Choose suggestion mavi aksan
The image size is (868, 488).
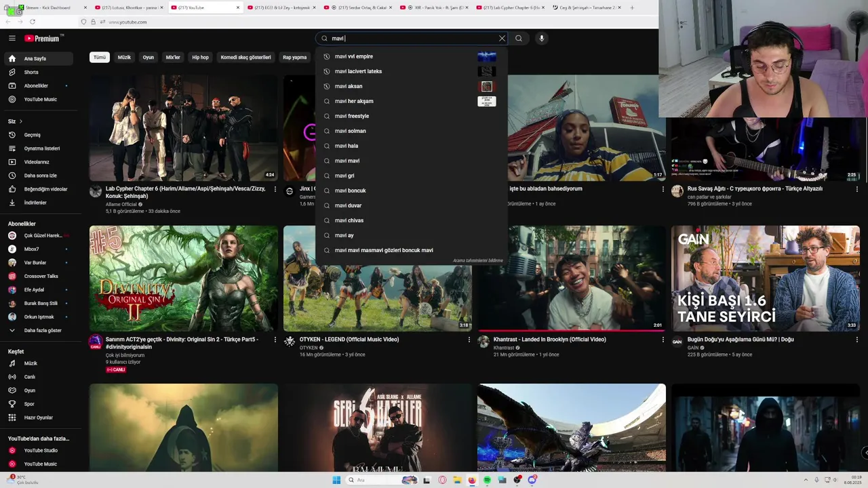click(x=411, y=86)
